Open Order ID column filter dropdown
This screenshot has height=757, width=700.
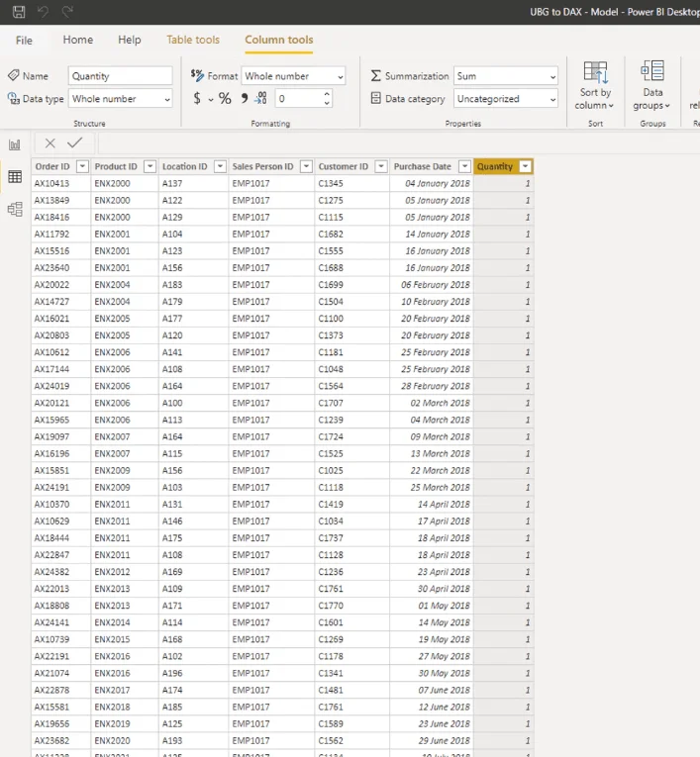[x=82, y=166]
